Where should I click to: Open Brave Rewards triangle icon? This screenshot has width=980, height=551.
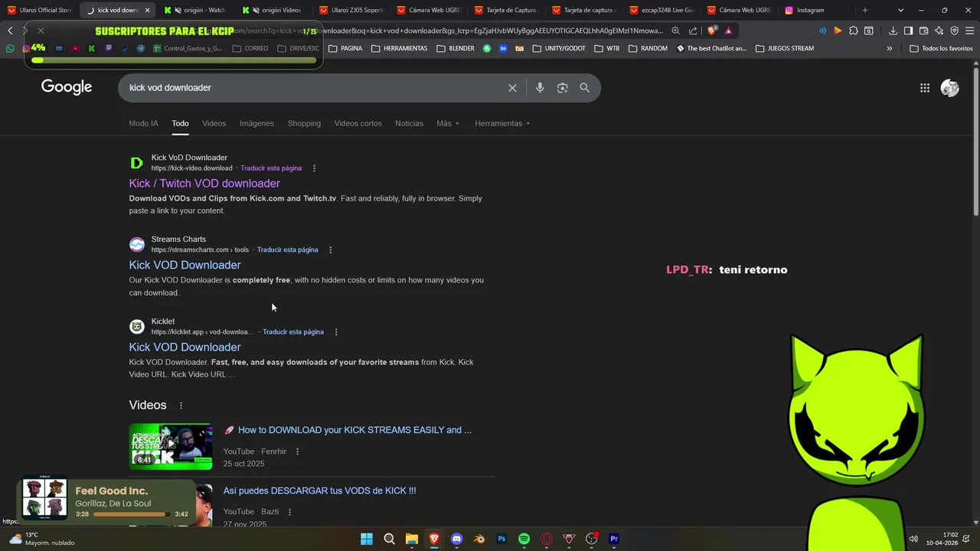click(x=728, y=31)
